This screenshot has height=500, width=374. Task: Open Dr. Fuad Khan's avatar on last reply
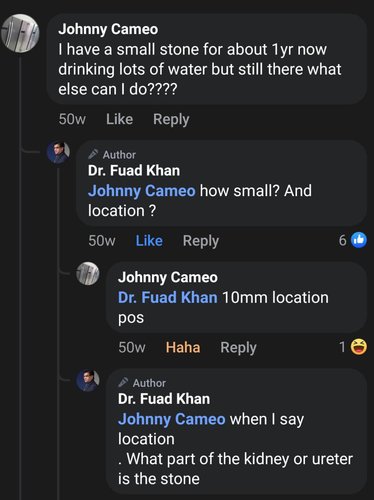click(x=88, y=380)
